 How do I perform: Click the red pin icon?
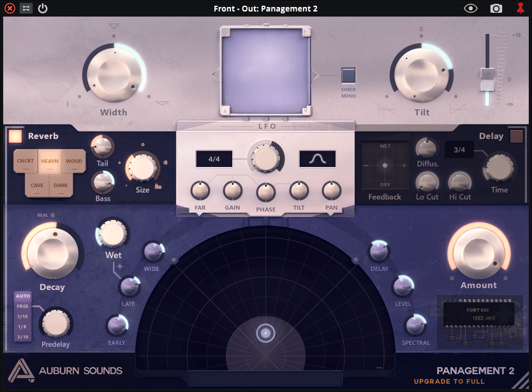pos(521,8)
